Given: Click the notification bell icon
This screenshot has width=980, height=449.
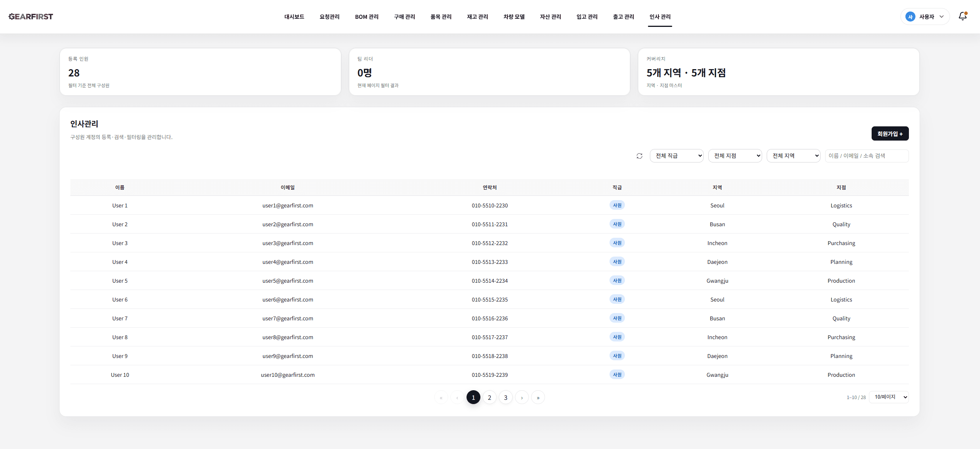Looking at the screenshot, I should [962, 16].
